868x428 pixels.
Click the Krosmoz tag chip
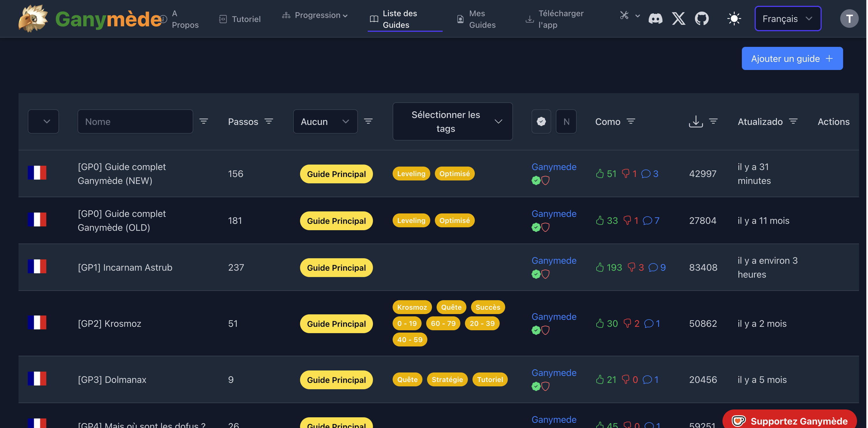pyautogui.click(x=412, y=307)
